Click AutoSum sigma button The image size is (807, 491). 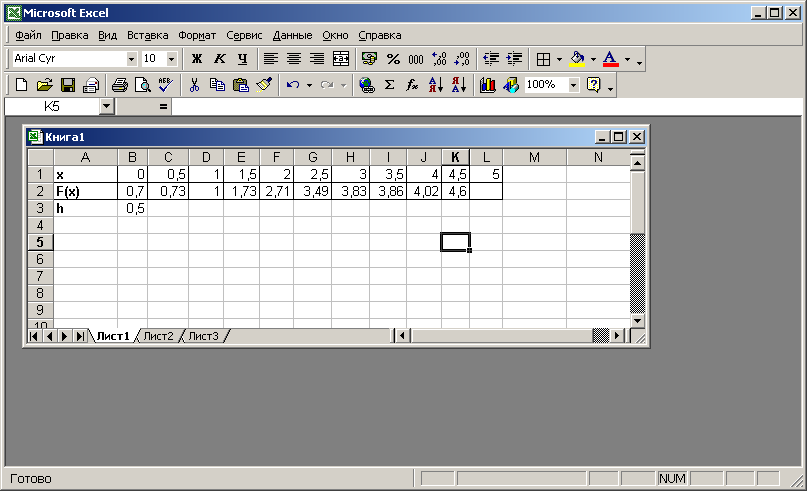(390, 84)
